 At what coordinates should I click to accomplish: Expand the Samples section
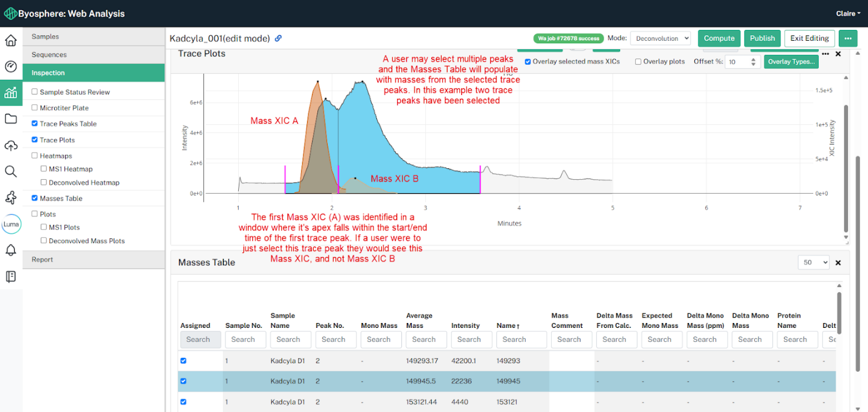pyautogui.click(x=94, y=37)
